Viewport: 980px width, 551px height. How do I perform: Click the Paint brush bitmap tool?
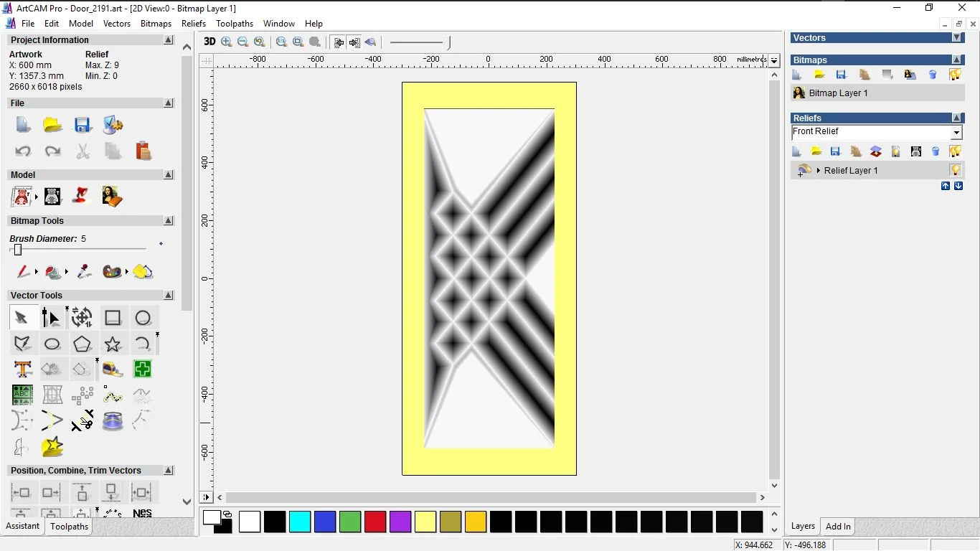tap(24, 272)
